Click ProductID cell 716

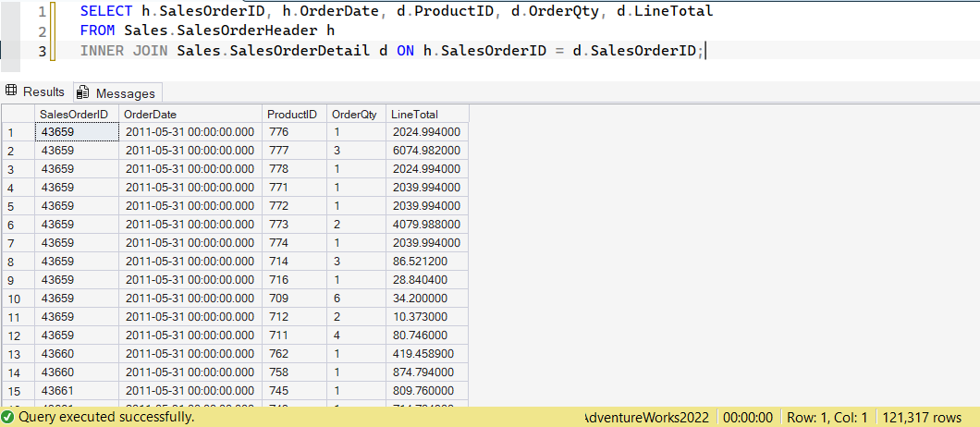tap(294, 279)
